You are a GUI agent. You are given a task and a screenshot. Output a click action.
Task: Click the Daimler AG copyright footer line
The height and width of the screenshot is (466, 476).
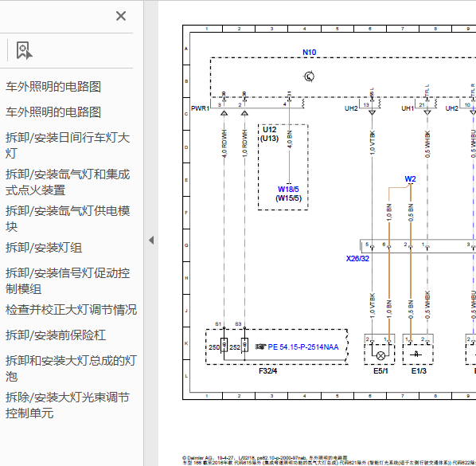[x=265, y=458]
